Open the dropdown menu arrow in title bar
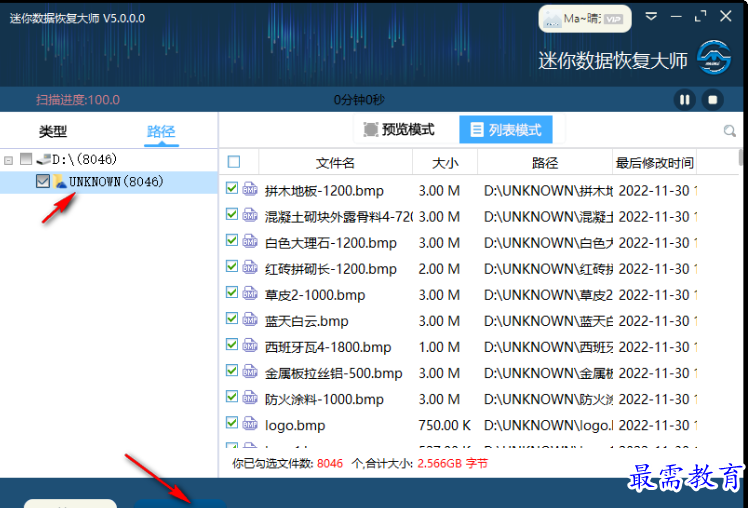 pos(651,17)
